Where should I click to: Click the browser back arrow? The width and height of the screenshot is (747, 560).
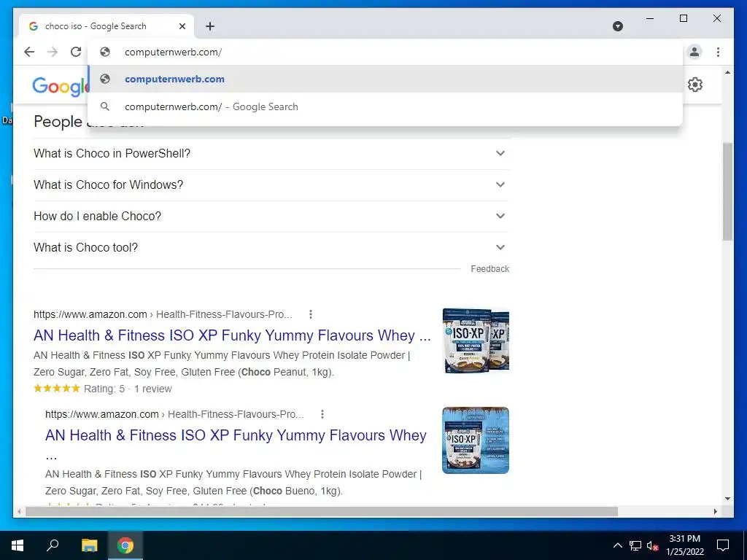[x=29, y=52]
